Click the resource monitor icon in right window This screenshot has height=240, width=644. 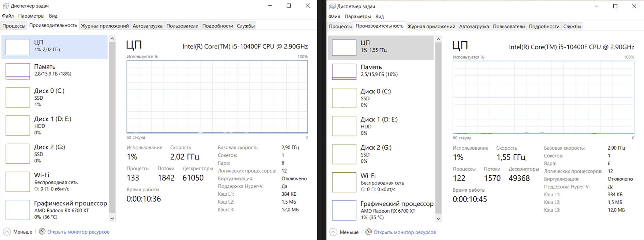pos(368,232)
